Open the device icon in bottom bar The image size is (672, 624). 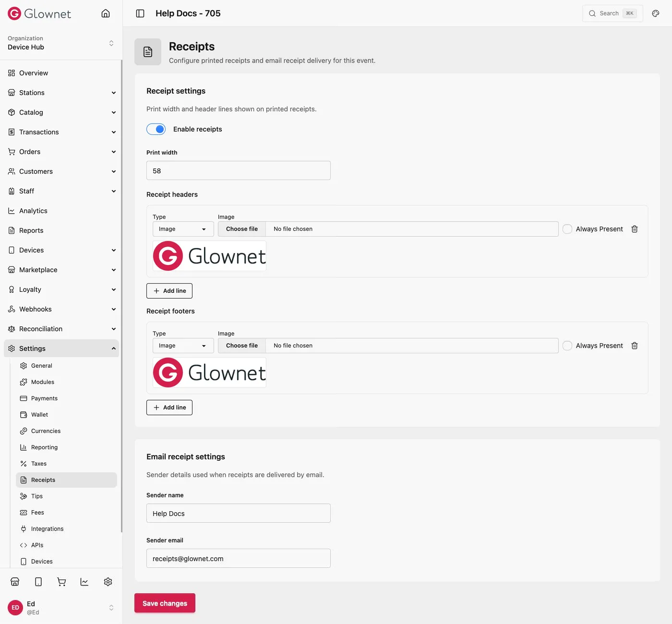[x=38, y=582]
